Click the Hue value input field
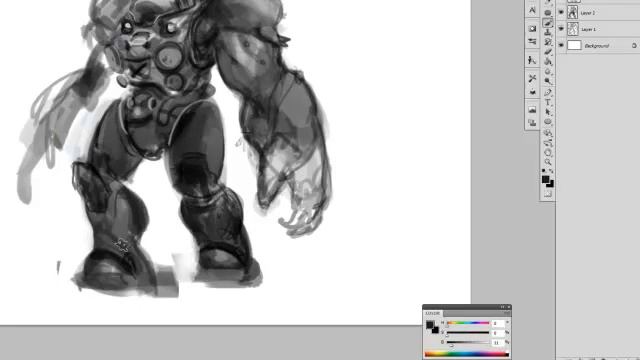640x360 pixels. [498, 323]
